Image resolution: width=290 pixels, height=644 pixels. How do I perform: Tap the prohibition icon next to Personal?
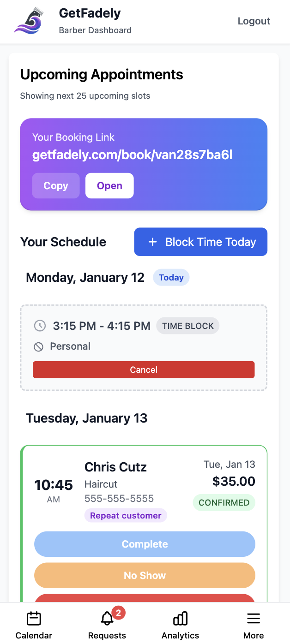(x=38, y=346)
